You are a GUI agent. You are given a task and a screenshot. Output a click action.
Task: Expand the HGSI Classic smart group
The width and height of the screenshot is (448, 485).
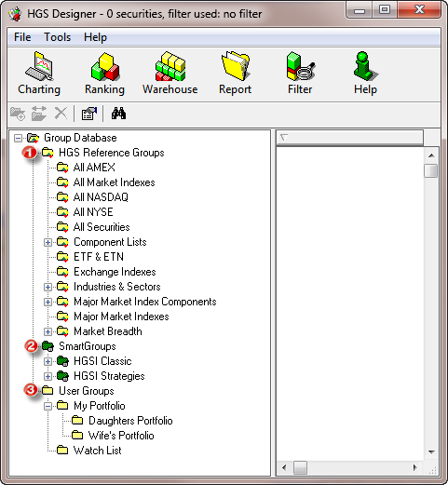[x=48, y=361]
